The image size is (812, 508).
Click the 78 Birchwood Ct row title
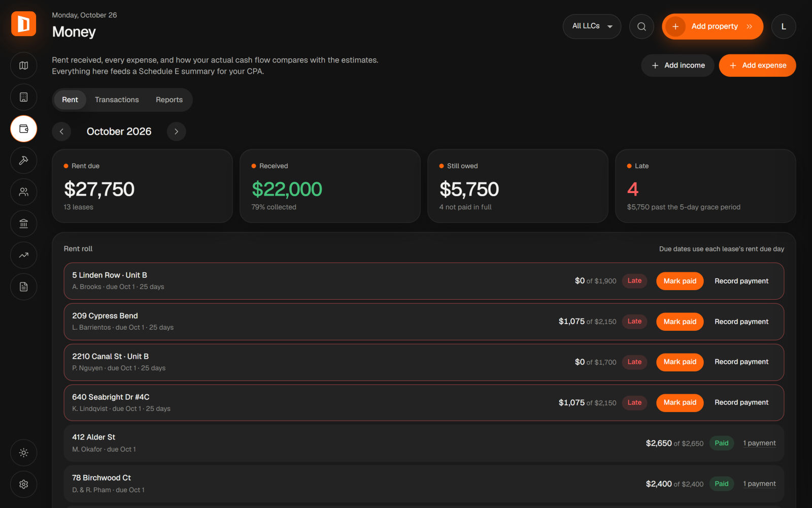point(101,478)
